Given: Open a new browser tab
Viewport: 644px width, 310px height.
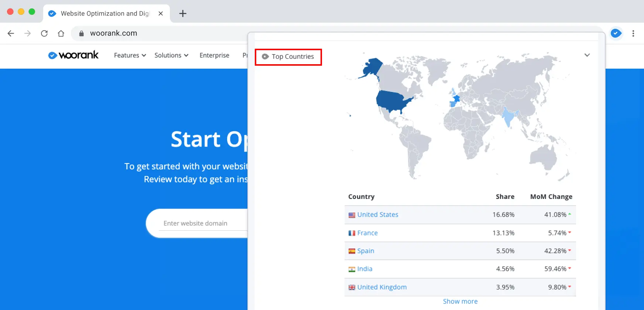Looking at the screenshot, I should pyautogui.click(x=182, y=14).
